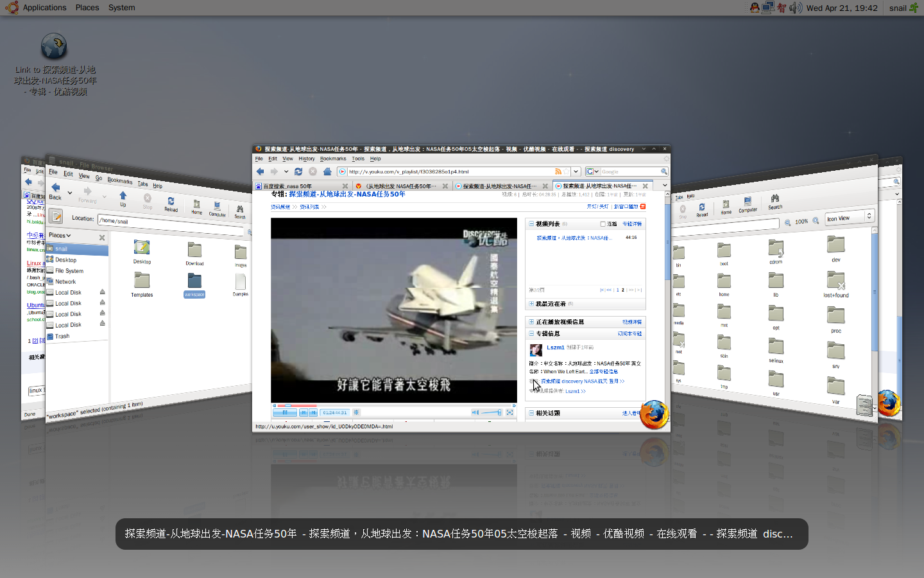
Task: List all Firefox tabs with the tab bar arrow
Action: click(665, 186)
